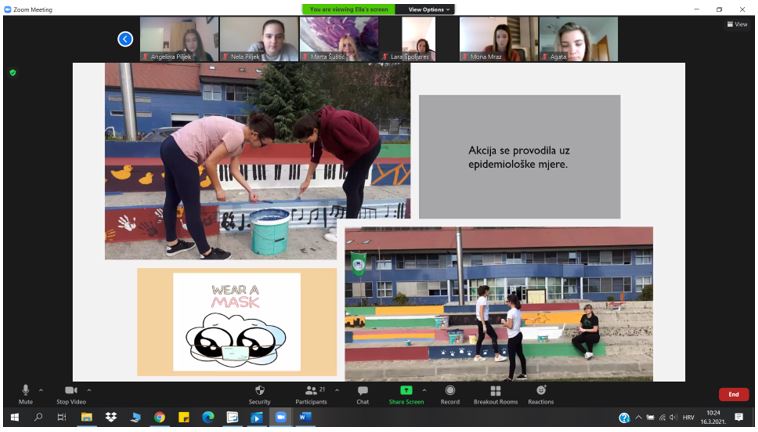
Task: Mute the microphone in Zoom
Action: click(25, 391)
